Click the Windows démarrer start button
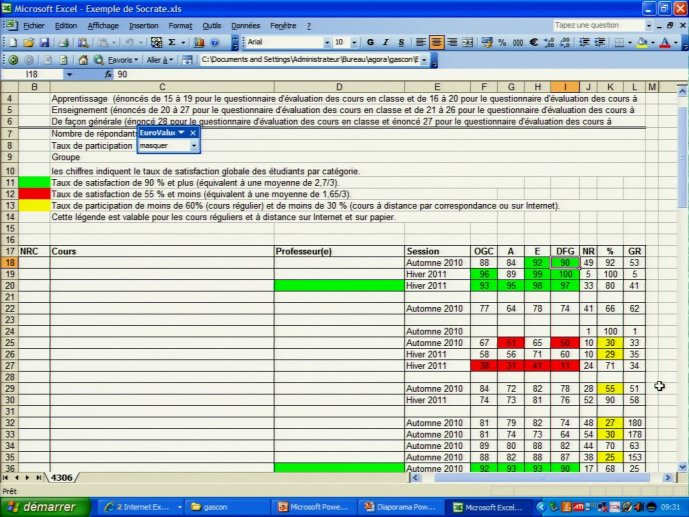Image resolution: width=689 pixels, height=517 pixels. (x=46, y=507)
